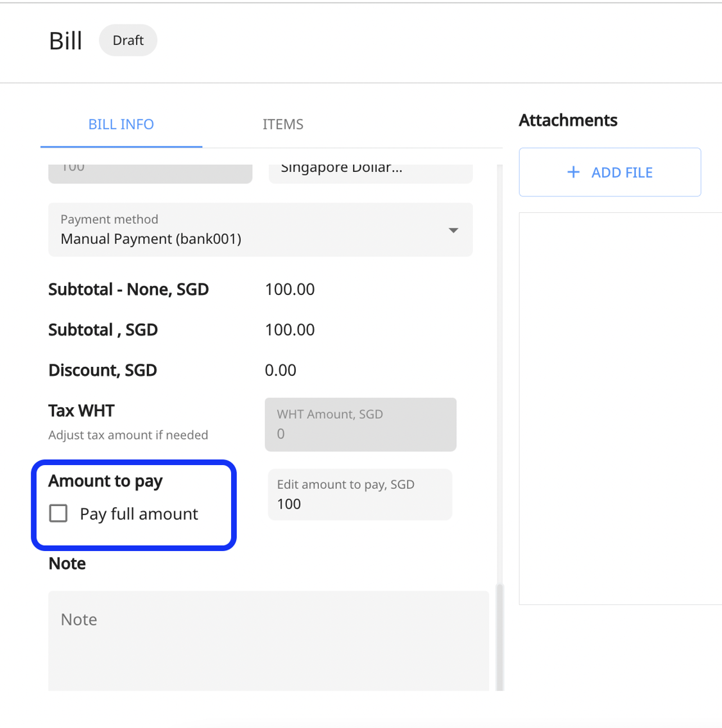Click the Tax WHT label
The height and width of the screenshot is (728, 722).
[81, 411]
